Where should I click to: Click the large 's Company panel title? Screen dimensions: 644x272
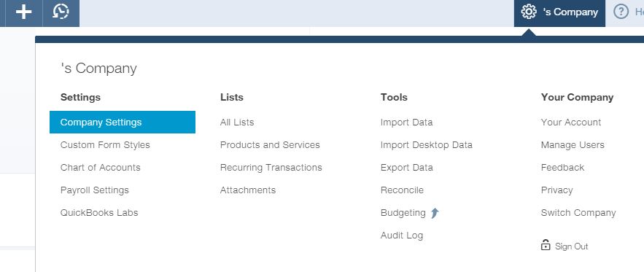(x=98, y=69)
